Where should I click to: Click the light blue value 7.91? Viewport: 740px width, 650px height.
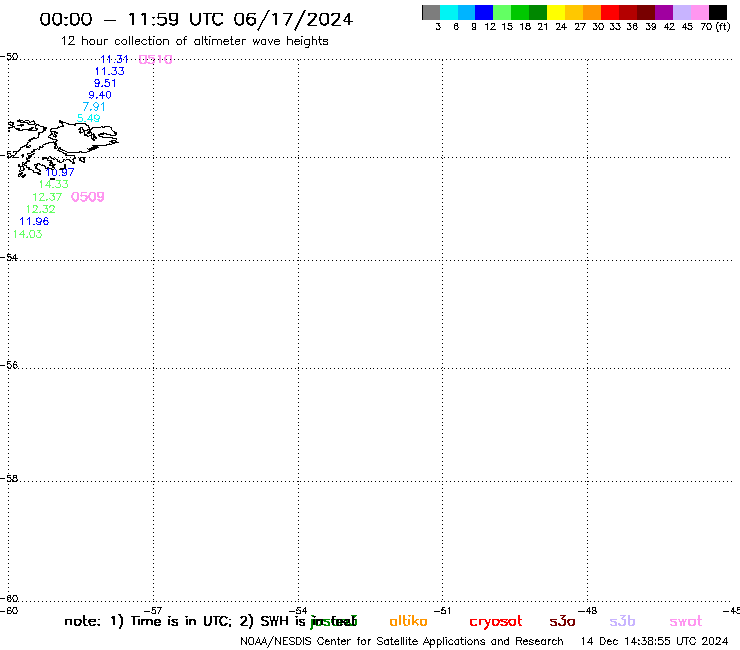[x=94, y=107]
